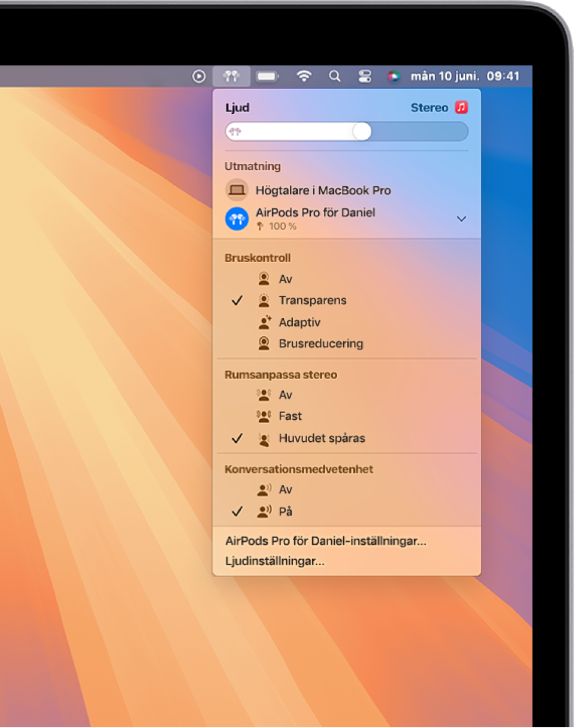Click the blue AirPods Pro device icon
This screenshot has width=575, height=728.
(x=237, y=219)
